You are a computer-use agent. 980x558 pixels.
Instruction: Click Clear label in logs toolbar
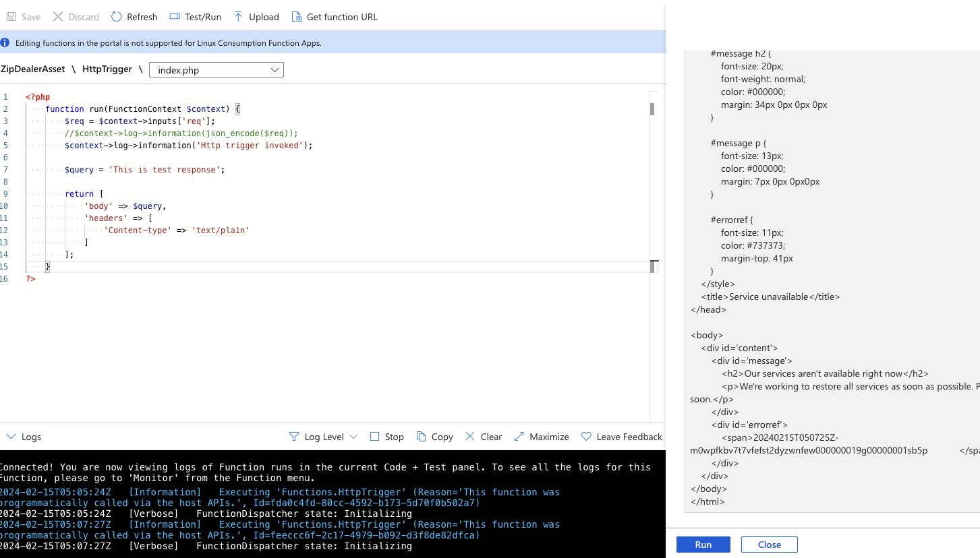(x=491, y=437)
